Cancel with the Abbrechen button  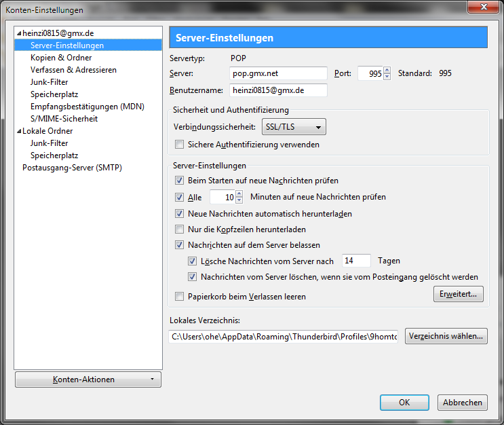click(463, 403)
